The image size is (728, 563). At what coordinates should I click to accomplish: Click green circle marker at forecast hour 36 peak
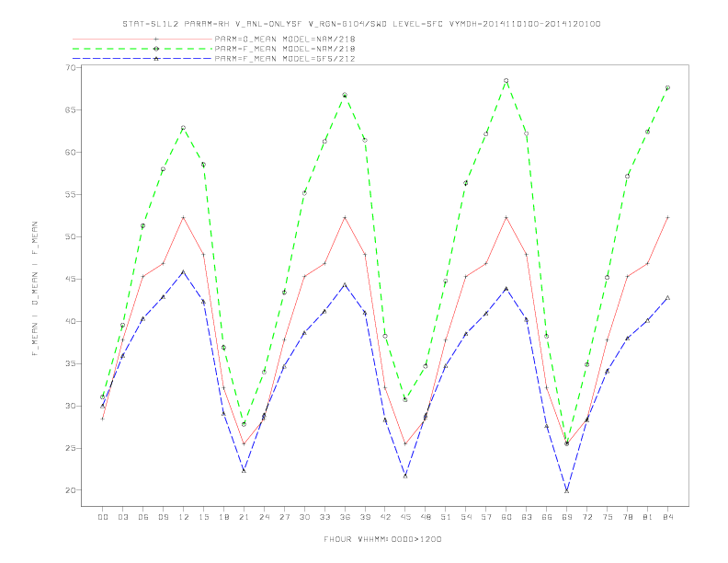345,95
